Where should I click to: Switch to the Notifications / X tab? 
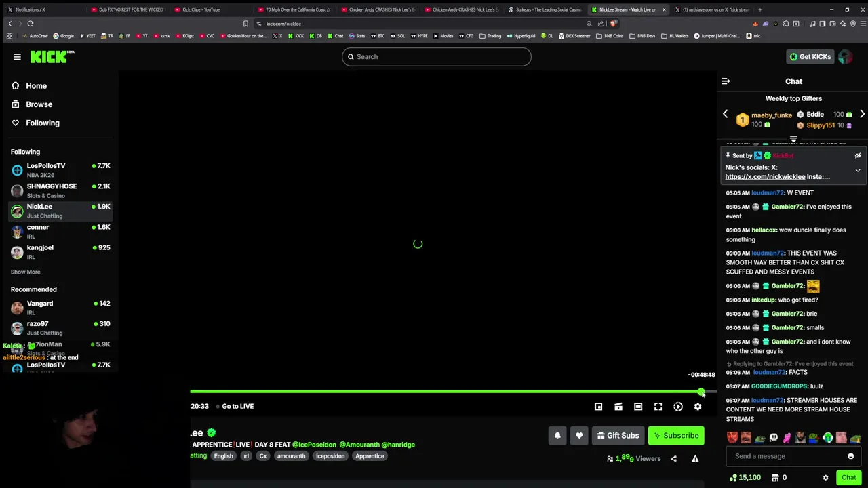[x=44, y=9]
